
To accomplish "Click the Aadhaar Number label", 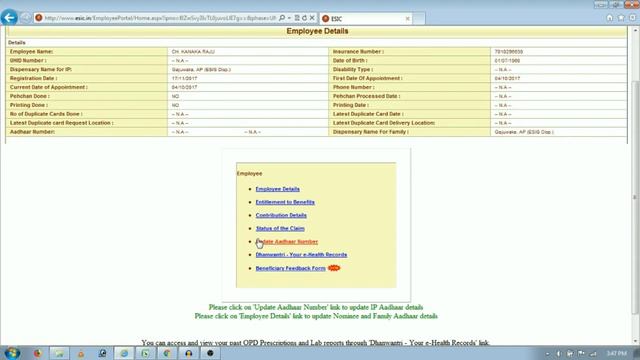I will [x=32, y=132].
